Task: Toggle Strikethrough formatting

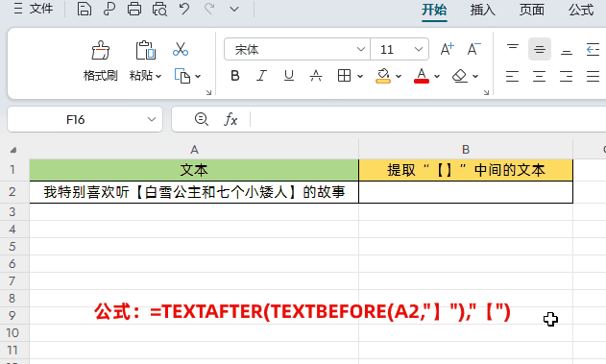Action: pyautogui.click(x=316, y=76)
